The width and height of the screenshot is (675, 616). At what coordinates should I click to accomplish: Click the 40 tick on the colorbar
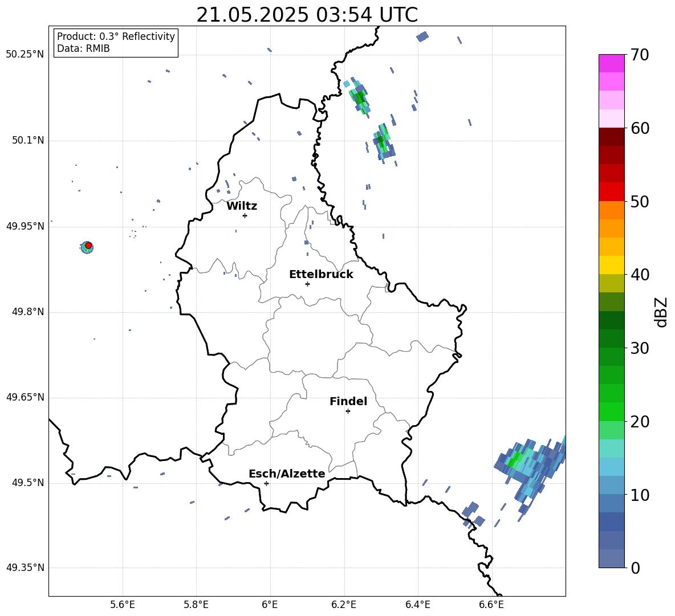[x=640, y=275]
